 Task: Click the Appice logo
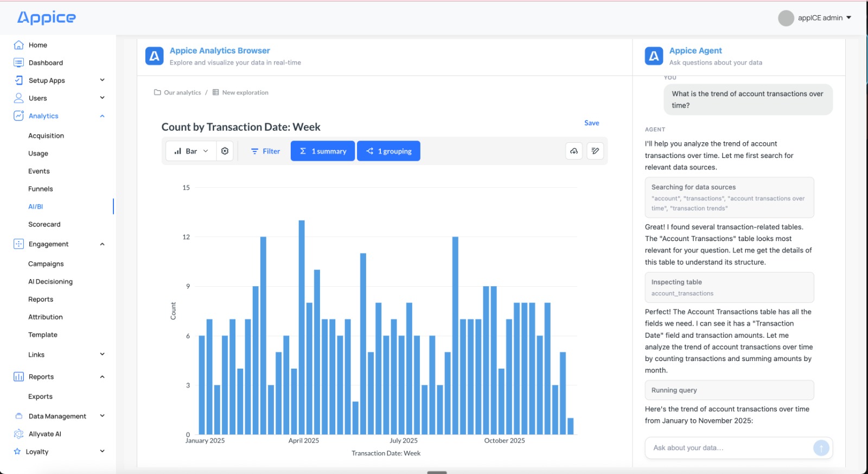47,18
